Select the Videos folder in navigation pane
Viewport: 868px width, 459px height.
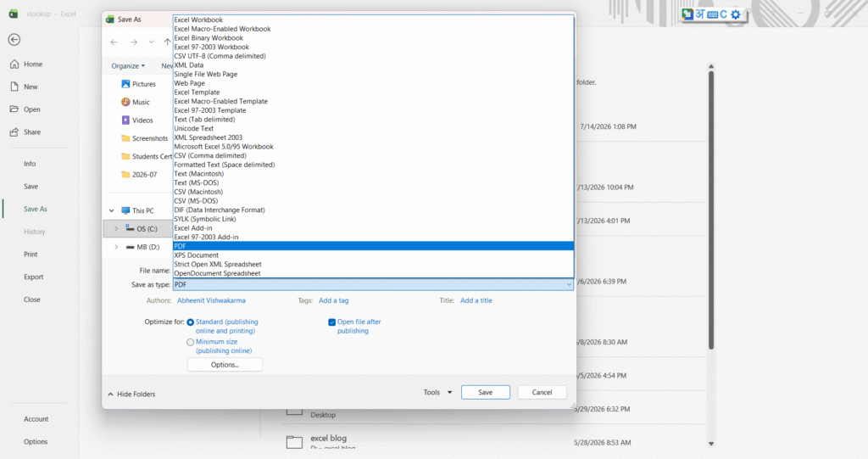pos(136,120)
